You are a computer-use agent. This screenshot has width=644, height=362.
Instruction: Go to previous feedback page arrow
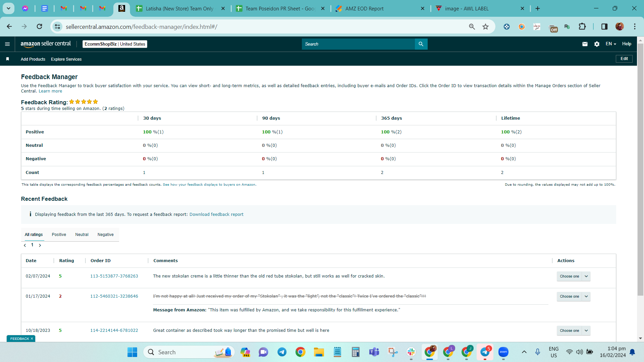(25, 245)
